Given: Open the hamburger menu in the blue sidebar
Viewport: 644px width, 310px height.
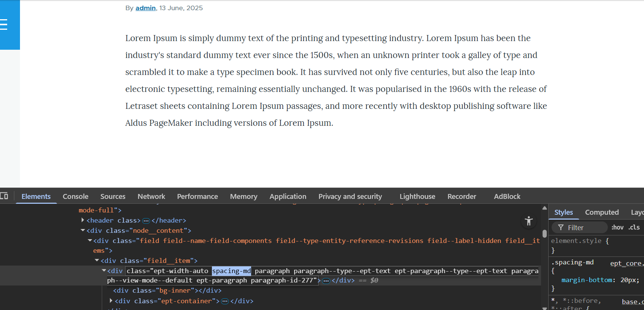Looking at the screenshot, I should (4, 24).
